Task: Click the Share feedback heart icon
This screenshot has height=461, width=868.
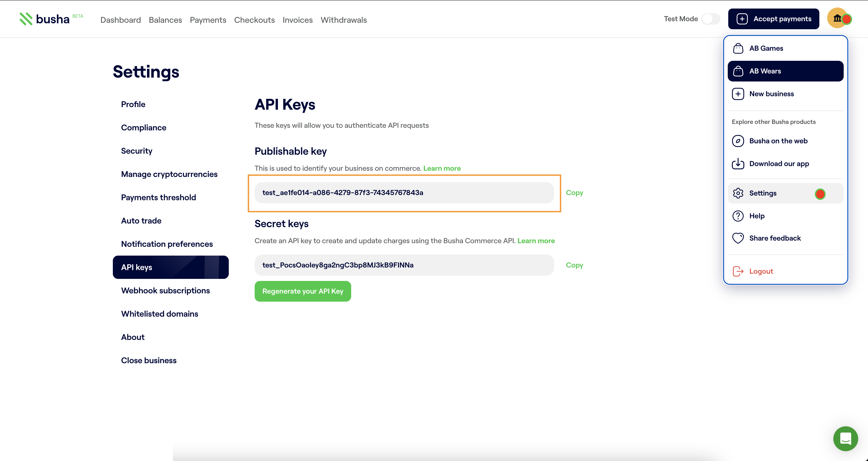Action: pyautogui.click(x=738, y=238)
